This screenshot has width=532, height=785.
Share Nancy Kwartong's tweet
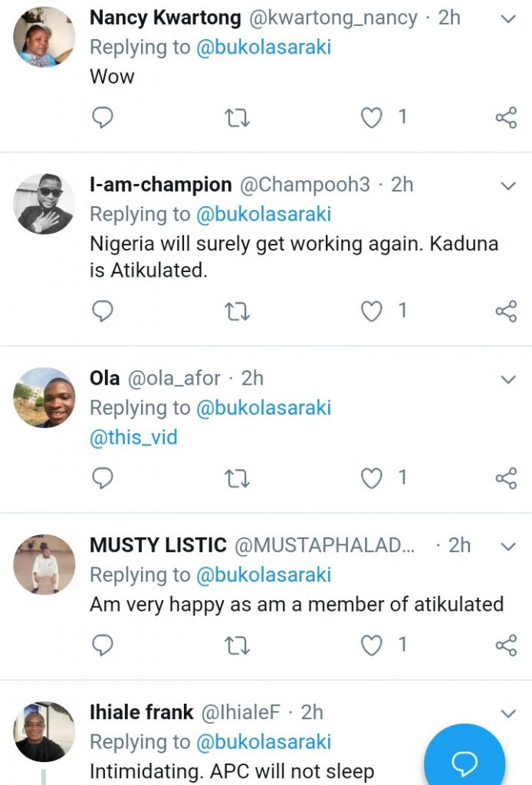point(506,117)
